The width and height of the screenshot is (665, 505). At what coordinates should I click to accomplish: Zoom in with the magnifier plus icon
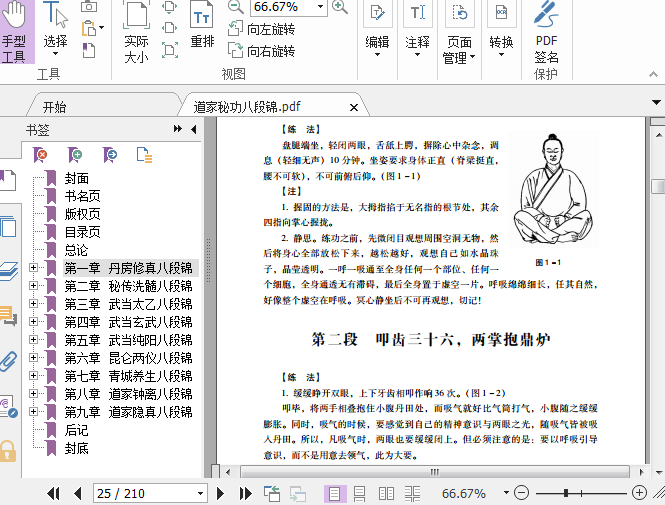pyautogui.click(x=340, y=6)
